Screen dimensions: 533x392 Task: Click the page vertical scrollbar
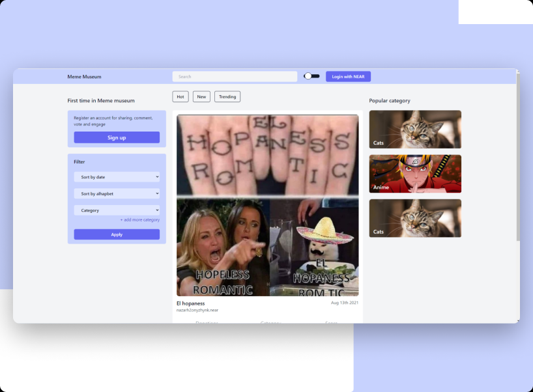518,156
